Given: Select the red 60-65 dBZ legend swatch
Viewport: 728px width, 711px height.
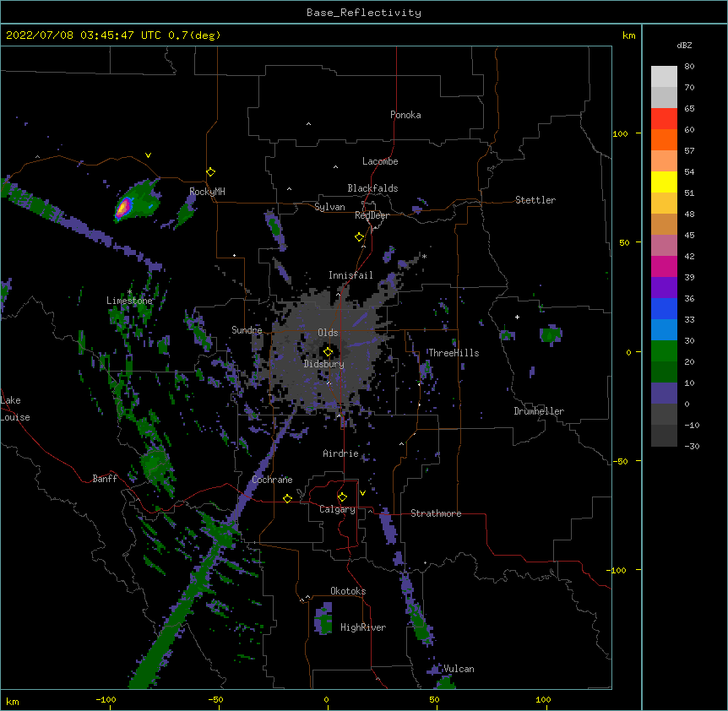Looking at the screenshot, I should [664, 119].
